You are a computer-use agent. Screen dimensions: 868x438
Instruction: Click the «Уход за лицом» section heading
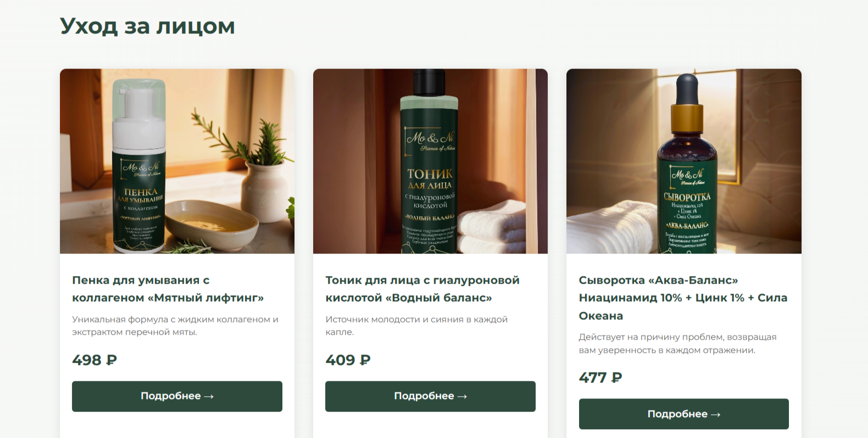(x=147, y=26)
